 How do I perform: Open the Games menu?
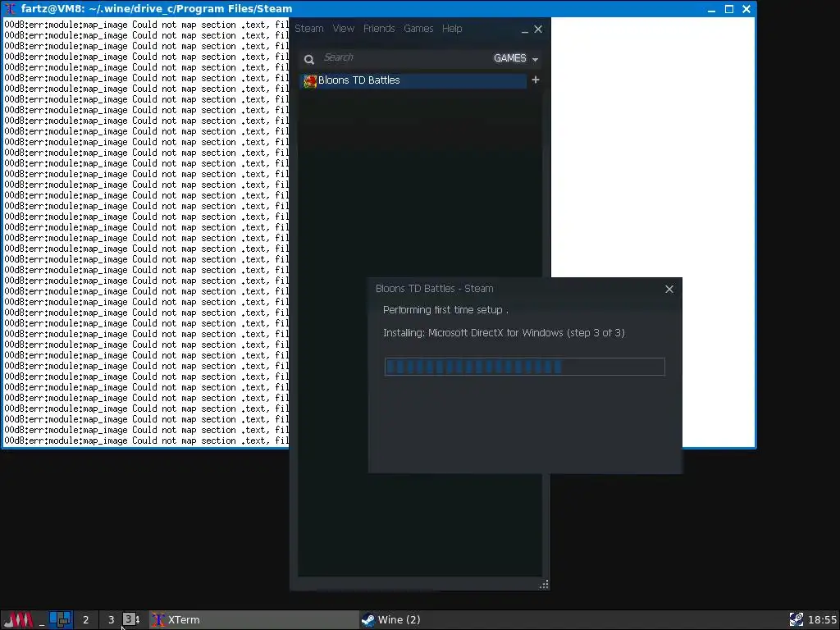click(418, 29)
